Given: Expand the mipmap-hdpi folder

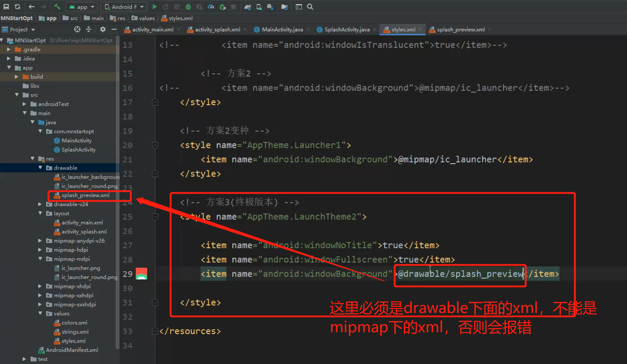Looking at the screenshot, I should [41, 250].
